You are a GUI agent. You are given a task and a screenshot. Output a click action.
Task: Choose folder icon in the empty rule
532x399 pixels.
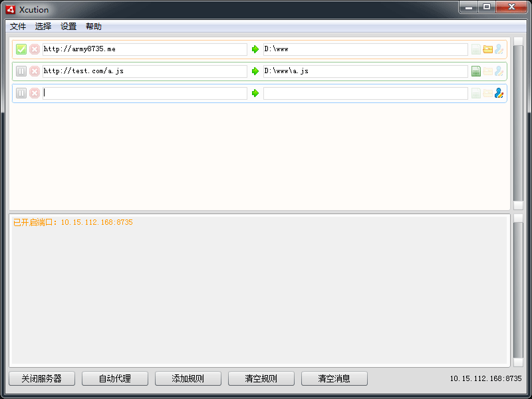pos(487,93)
